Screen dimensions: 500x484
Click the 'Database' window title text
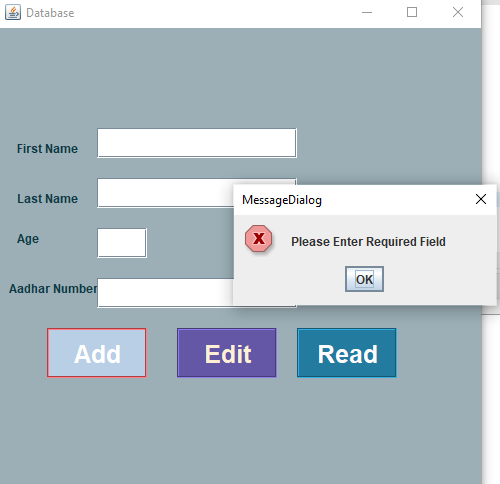(50, 13)
